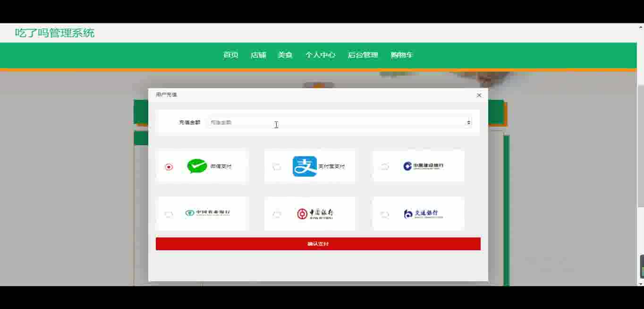Choose the China Construction Bank radio button

point(385,167)
